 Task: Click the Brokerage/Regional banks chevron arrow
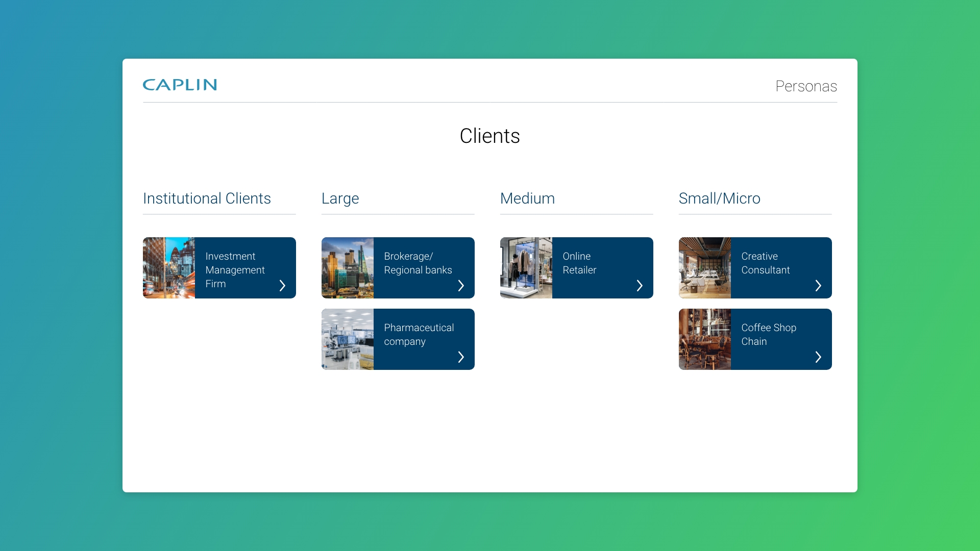461,286
